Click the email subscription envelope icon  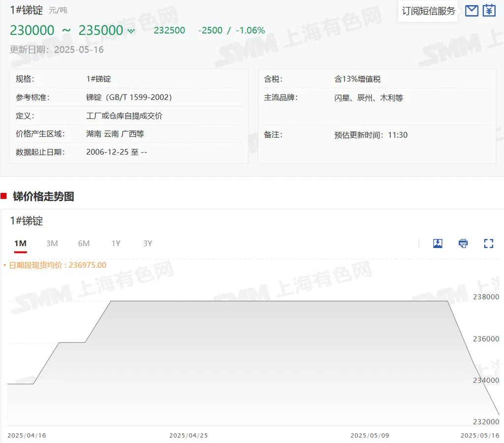(x=472, y=10)
